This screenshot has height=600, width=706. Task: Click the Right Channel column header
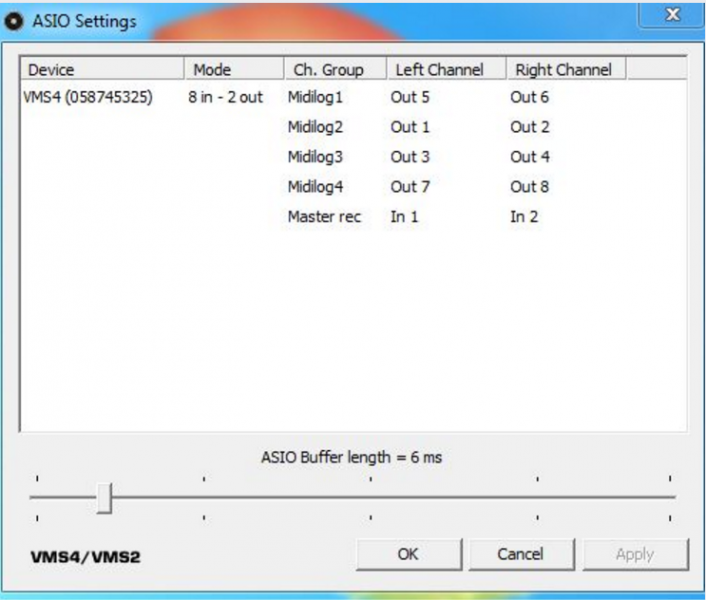point(567,69)
